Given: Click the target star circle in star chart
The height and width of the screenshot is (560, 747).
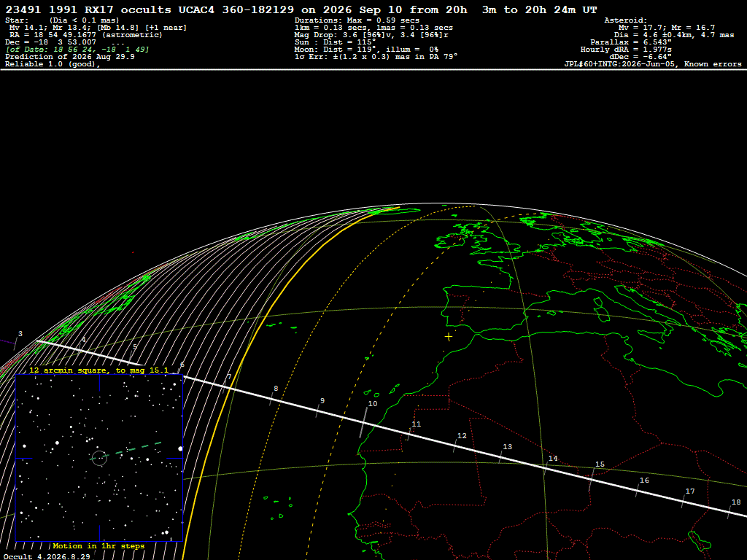Looking at the screenshot, I should 99,458.
